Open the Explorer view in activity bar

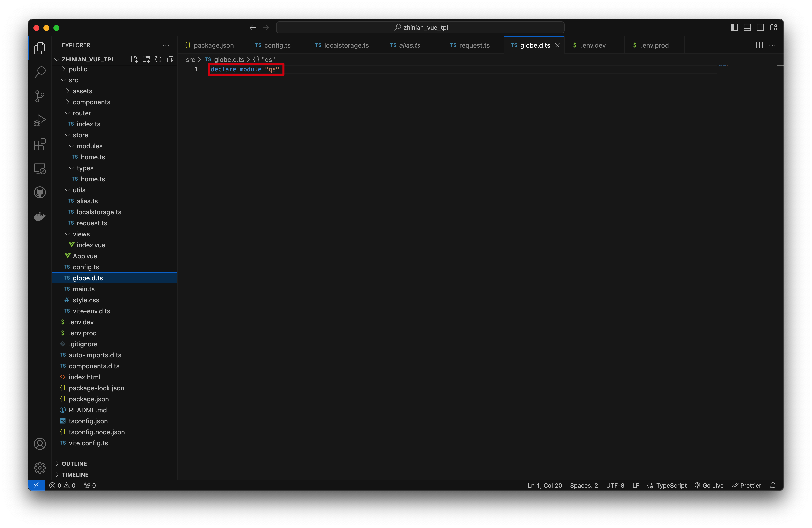point(40,48)
